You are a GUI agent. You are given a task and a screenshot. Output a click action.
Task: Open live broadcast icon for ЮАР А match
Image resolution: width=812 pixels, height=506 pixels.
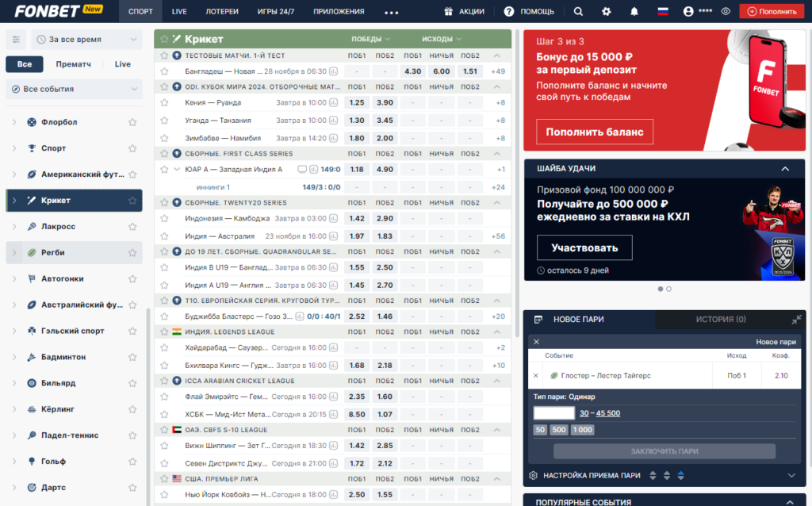point(302,170)
